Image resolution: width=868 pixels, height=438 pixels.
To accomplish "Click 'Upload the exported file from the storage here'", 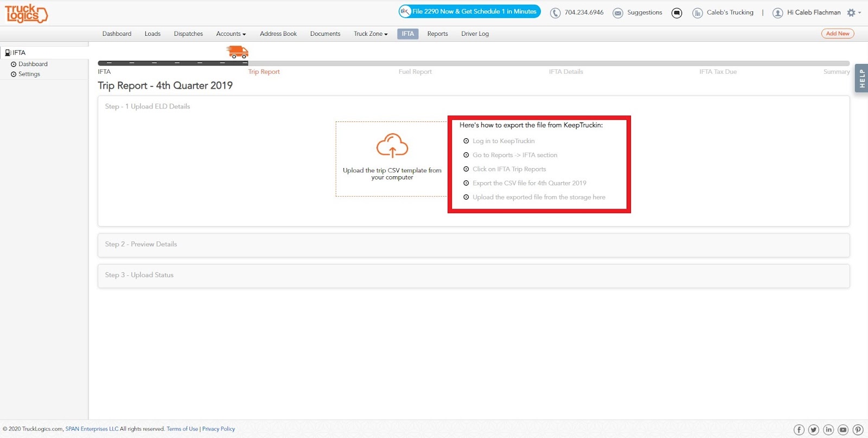I will point(539,197).
